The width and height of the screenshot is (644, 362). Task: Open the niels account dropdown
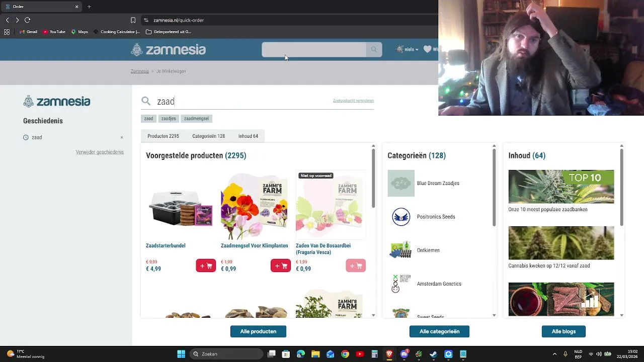pyautogui.click(x=408, y=49)
